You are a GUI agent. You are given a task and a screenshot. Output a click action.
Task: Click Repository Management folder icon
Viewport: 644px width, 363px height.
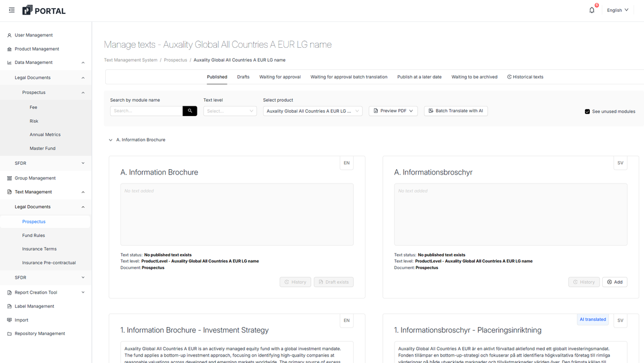tap(10, 334)
